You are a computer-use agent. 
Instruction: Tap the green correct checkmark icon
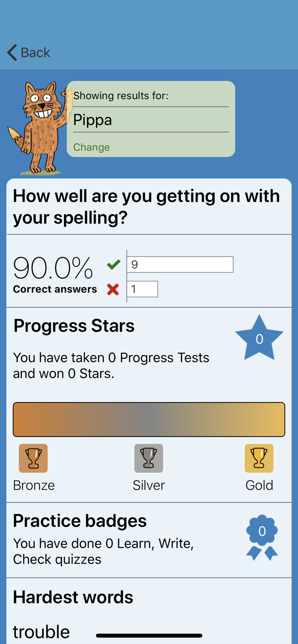coord(114,264)
